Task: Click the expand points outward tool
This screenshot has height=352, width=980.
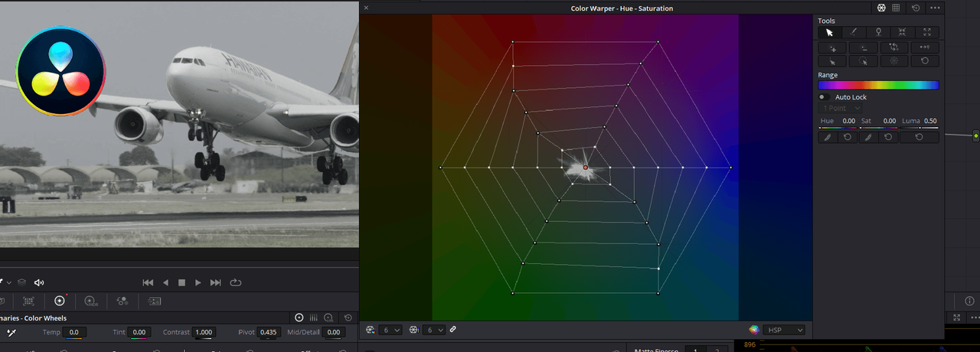Action: [927, 32]
